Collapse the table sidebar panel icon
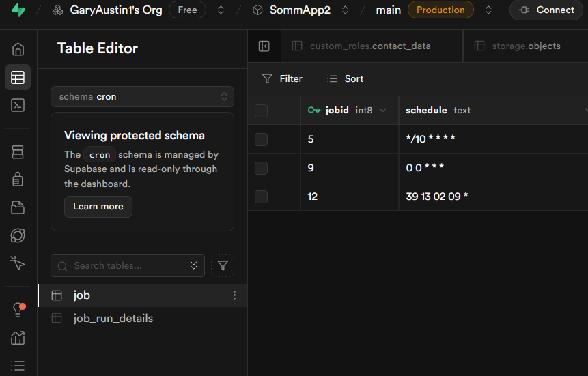The width and height of the screenshot is (588, 376). point(264,46)
